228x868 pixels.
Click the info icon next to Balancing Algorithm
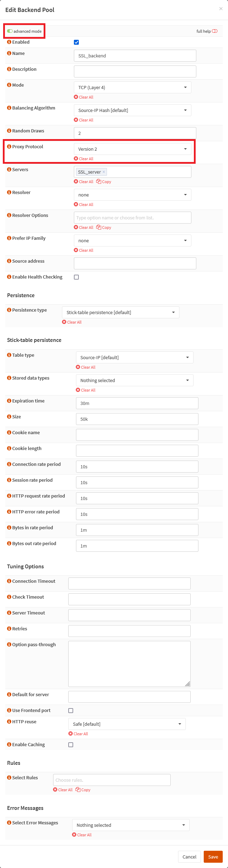[9, 108]
